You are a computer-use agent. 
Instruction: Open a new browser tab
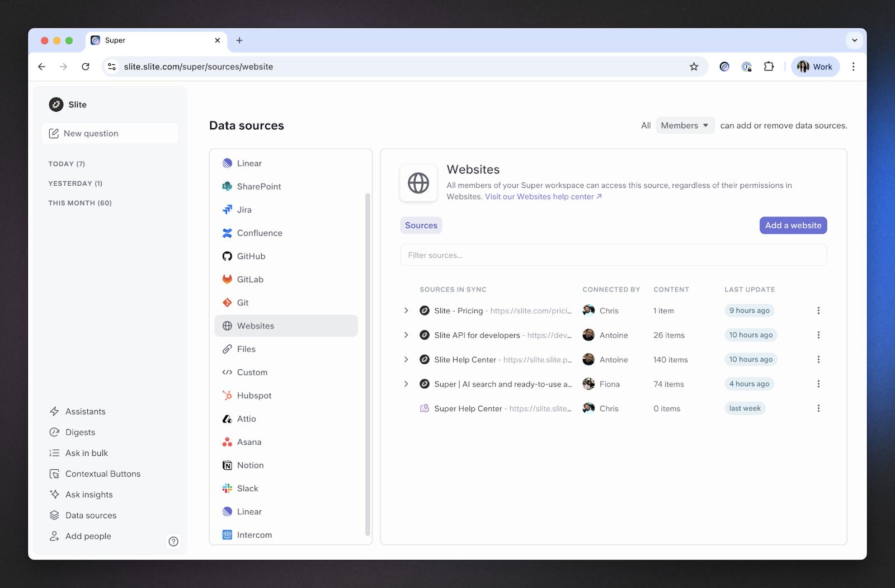point(239,40)
